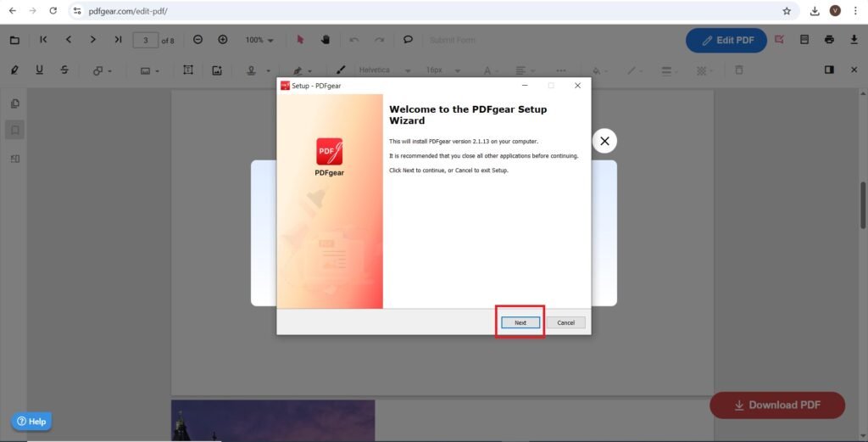Screen dimensions: 868x442
Task: Click the zoom in plus icon
Action: [x=223, y=40]
